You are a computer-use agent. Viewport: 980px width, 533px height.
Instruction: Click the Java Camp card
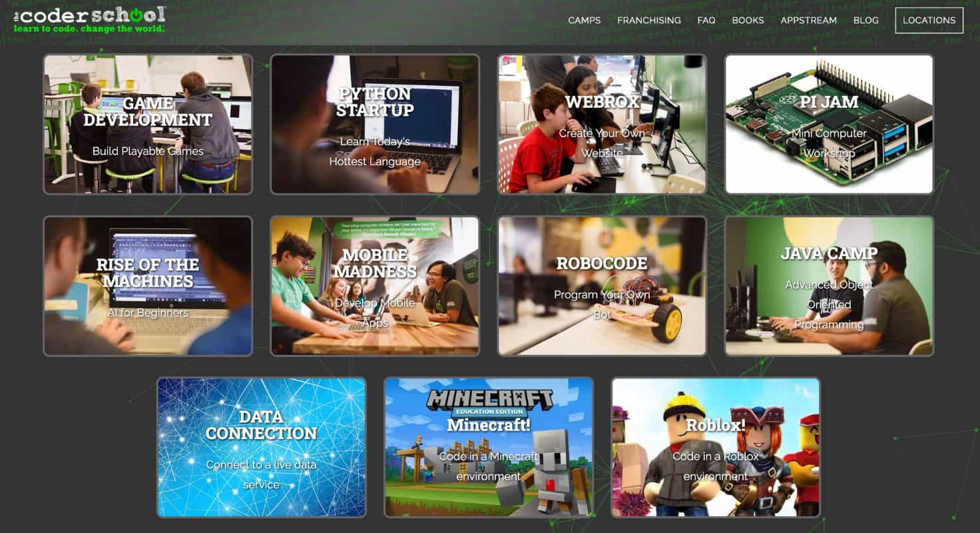[828, 285]
